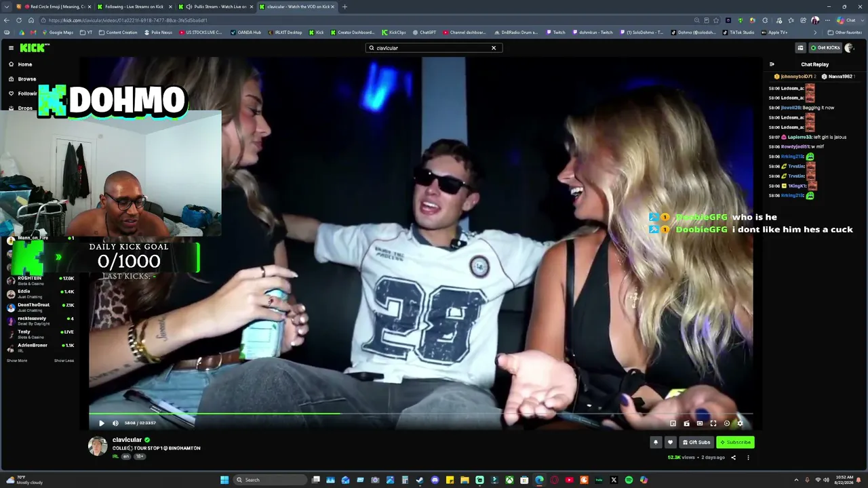This screenshot has height=488, width=868.
Task: Open Home in the sidebar
Action: pyautogui.click(x=24, y=64)
